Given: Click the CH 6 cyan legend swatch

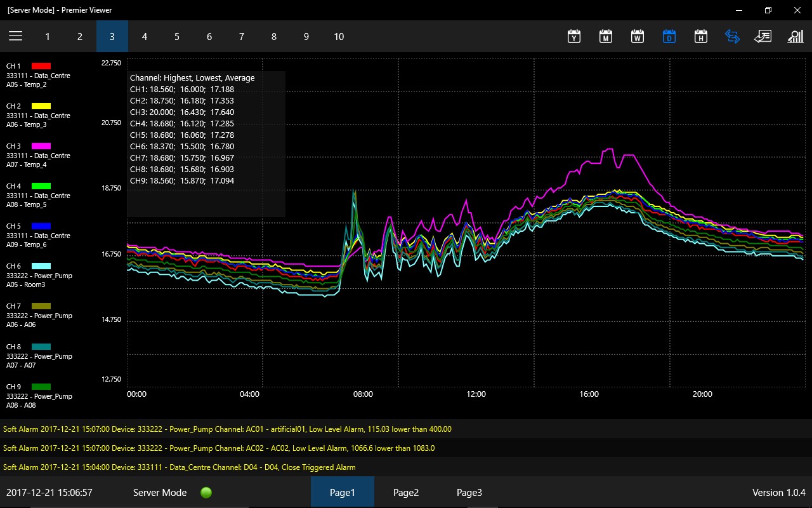Looking at the screenshot, I should [x=41, y=266].
